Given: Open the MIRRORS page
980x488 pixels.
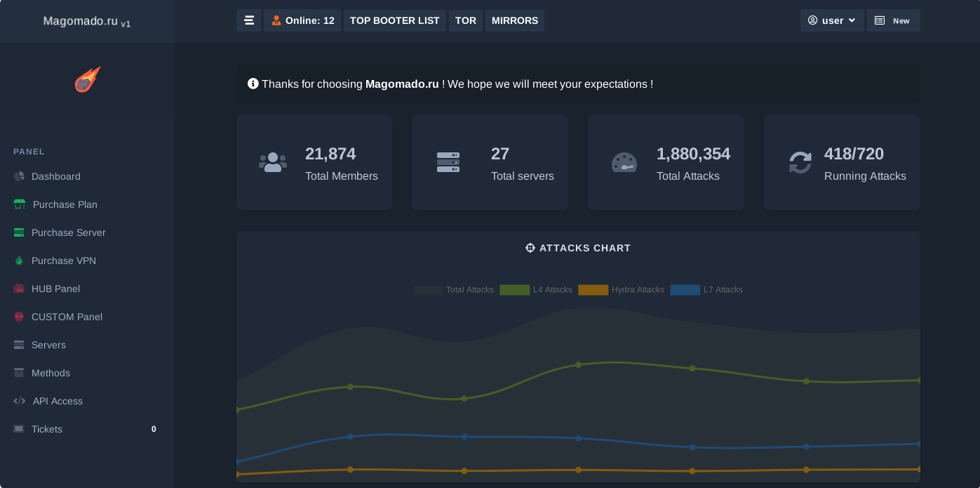Looking at the screenshot, I should click(514, 20).
